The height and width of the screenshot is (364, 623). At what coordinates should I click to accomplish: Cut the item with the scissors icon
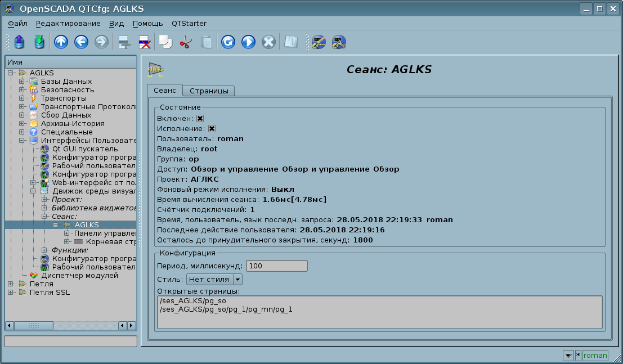click(x=186, y=42)
